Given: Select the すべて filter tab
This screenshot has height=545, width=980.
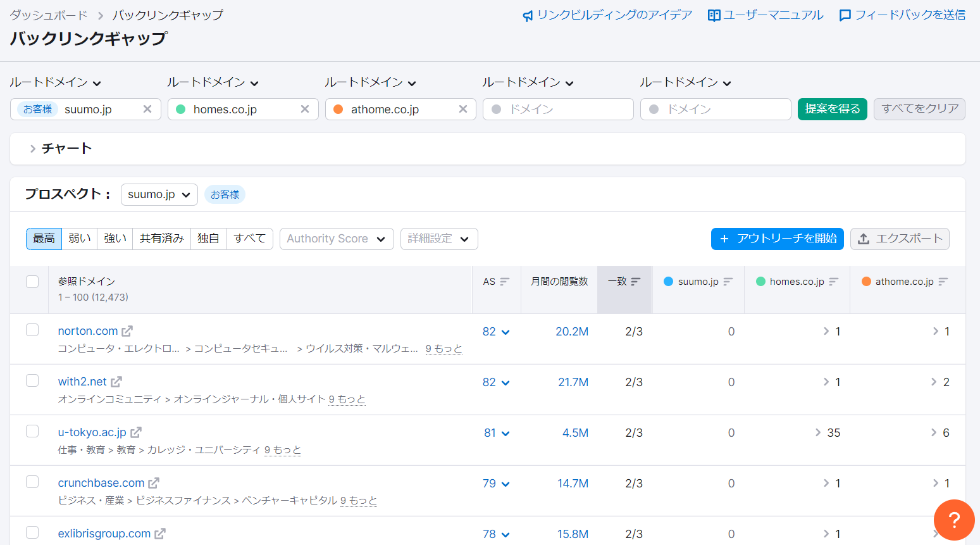Looking at the screenshot, I should (x=249, y=239).
